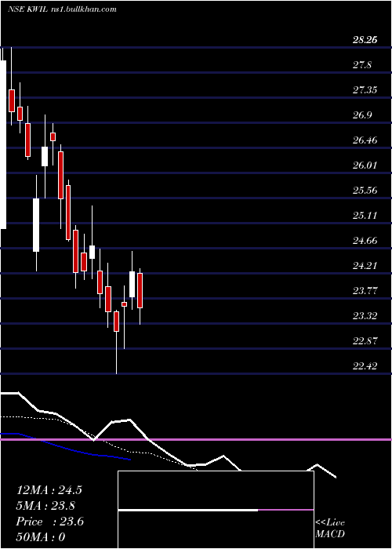Image resolution: width=392 pixels, height=549 pixels.
Task: Click the 50MA : 0 readout
Action: [x=41, y=537]
